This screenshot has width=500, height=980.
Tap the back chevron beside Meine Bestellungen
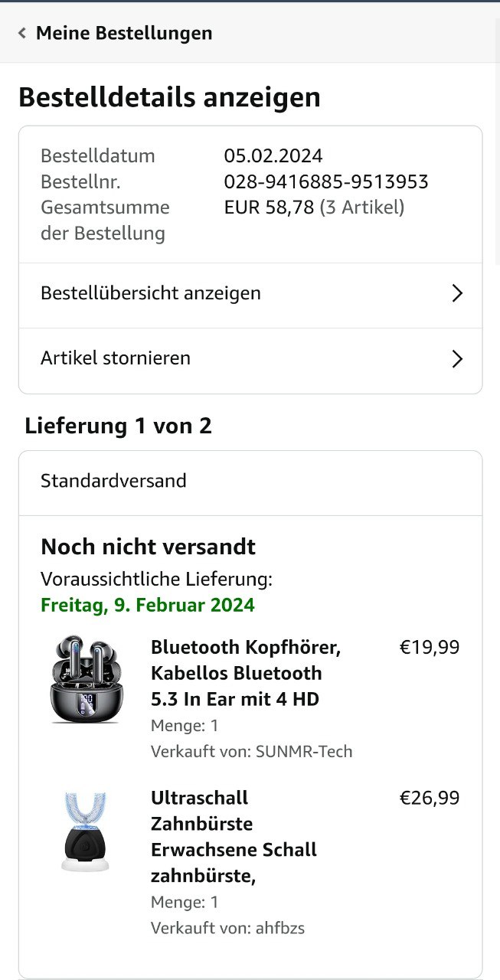(22, 33)
